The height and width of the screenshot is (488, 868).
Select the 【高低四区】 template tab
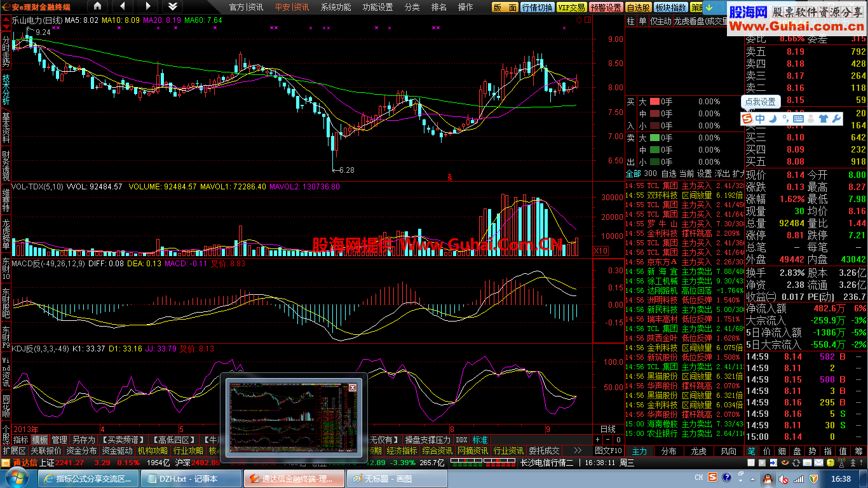[x=175, y=440]
